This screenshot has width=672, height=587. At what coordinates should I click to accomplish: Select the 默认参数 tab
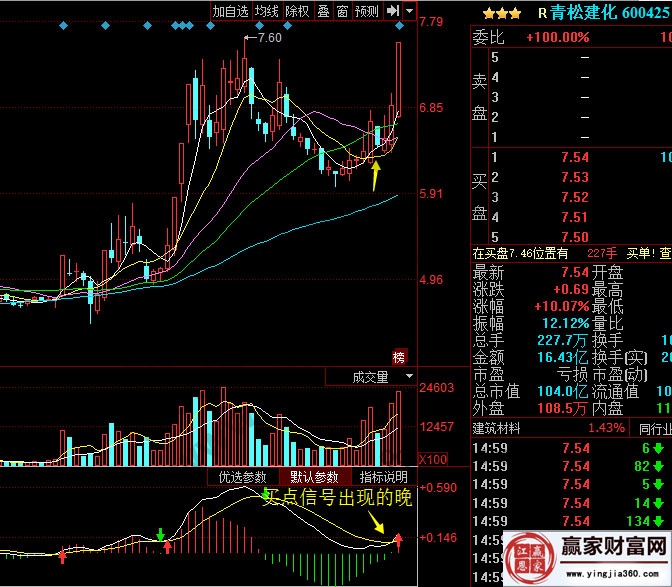(314, 477)
